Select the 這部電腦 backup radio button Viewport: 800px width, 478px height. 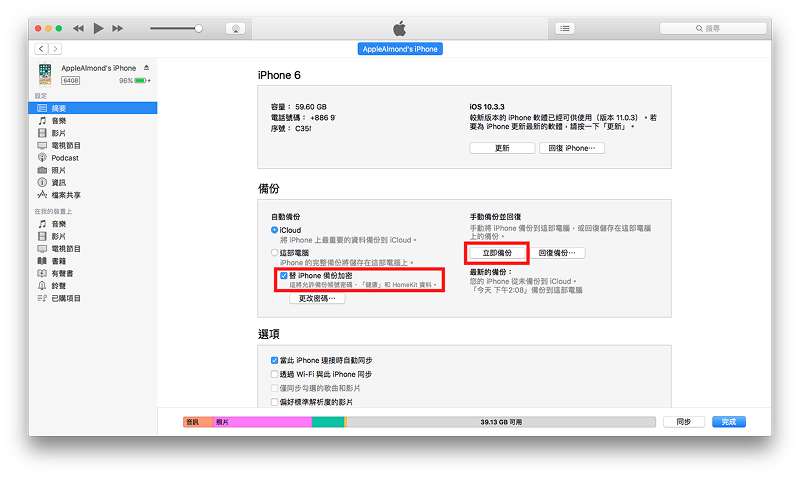(x=274, y=253)
